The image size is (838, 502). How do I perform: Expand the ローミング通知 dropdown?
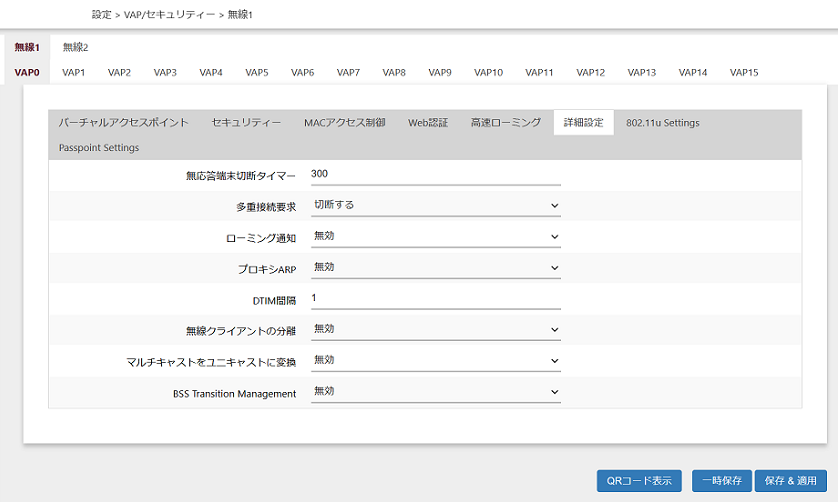[435, 236]
